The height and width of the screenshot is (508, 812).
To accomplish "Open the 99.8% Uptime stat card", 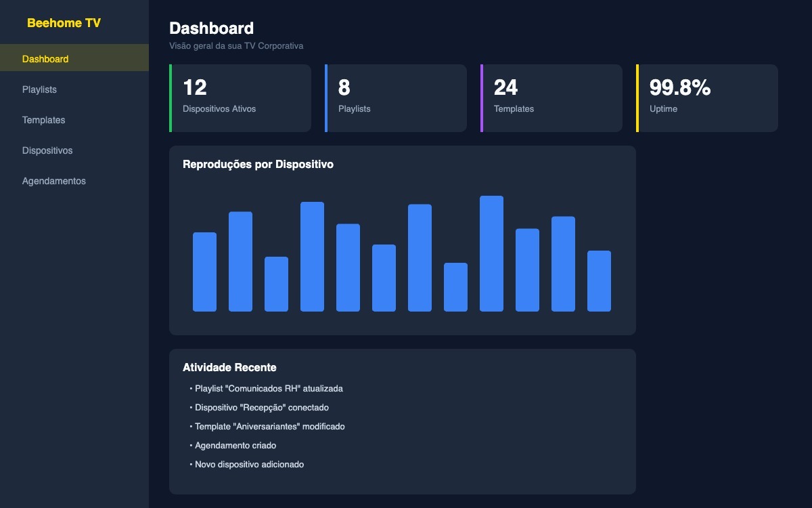I will (x=707, y=98).
